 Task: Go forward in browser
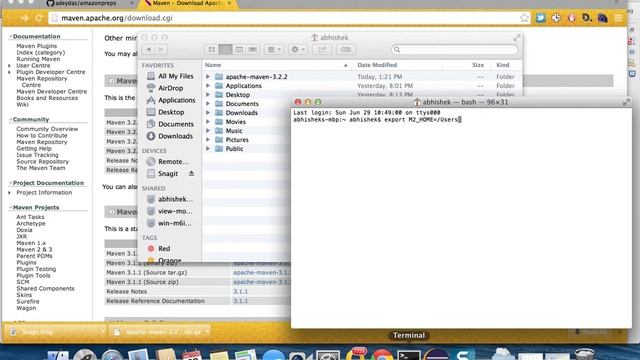tap(24, 18)
